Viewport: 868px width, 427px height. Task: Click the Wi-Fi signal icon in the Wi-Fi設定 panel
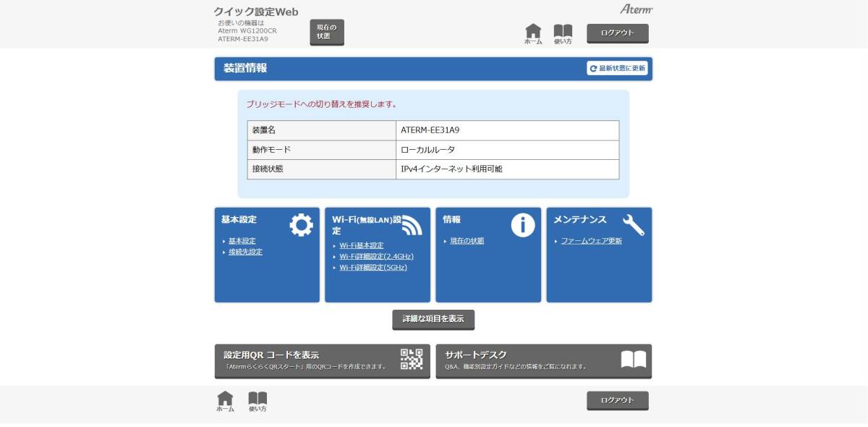point(413,224)
